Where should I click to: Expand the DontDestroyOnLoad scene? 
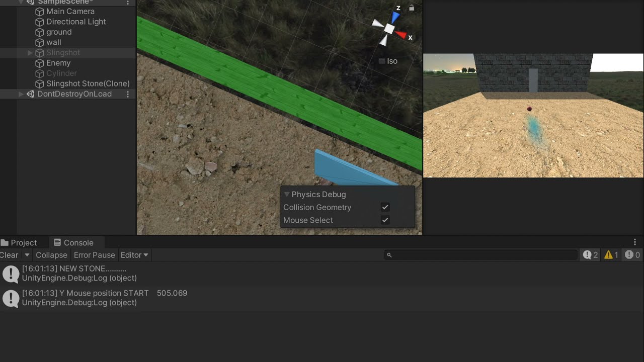point(21,94)
